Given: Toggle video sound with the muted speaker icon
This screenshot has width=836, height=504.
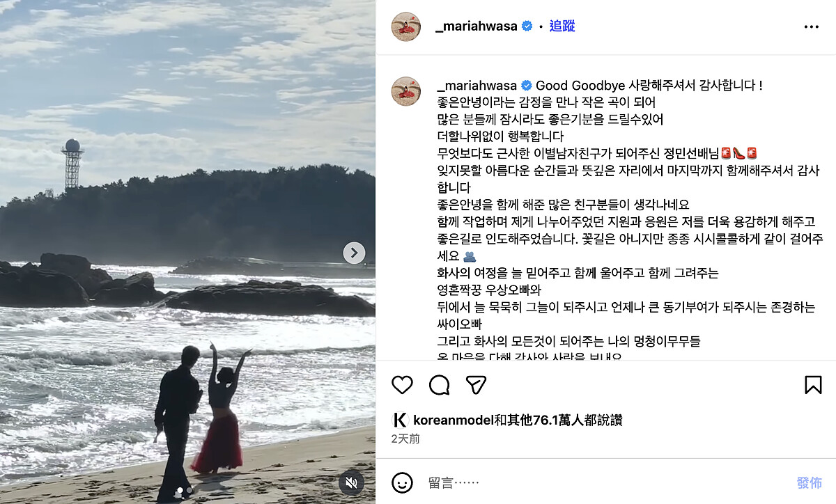Looking at the screenshot, I should click(x=353, y=482).
